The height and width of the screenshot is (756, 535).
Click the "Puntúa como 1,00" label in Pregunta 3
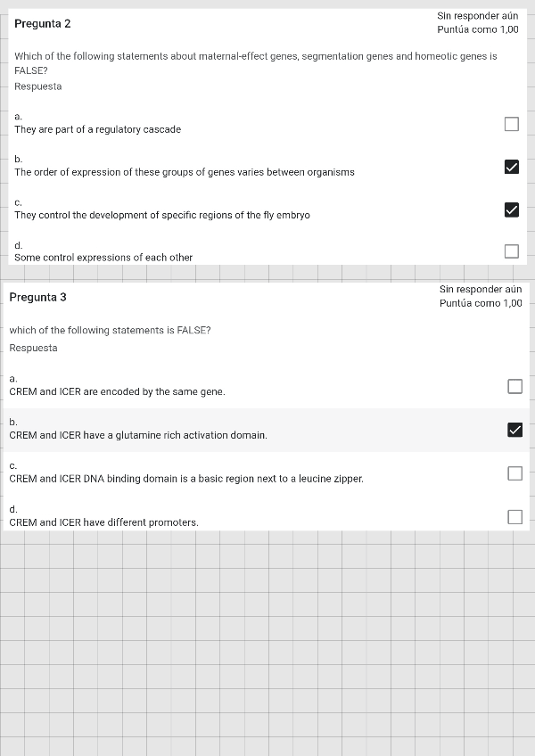point(481,303)
